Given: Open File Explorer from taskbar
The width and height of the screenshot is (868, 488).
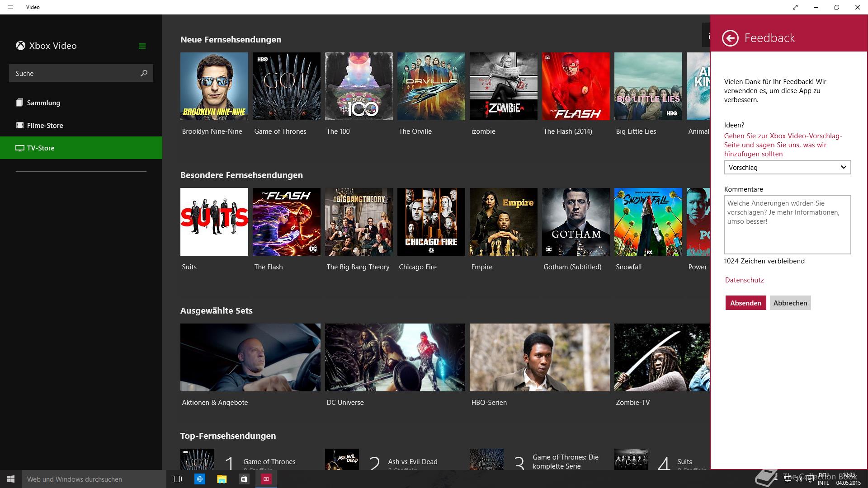Looking at the screenshot, I should click(222, 479).
